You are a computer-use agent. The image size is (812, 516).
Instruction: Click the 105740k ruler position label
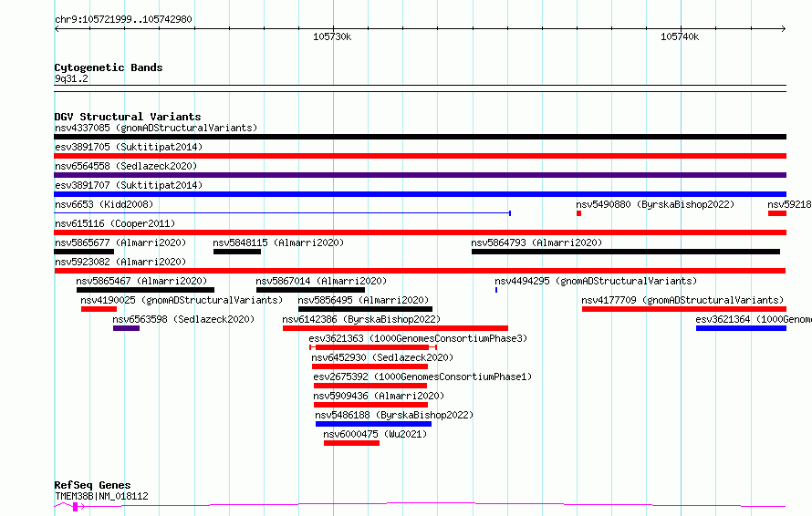tap(680, 36)
